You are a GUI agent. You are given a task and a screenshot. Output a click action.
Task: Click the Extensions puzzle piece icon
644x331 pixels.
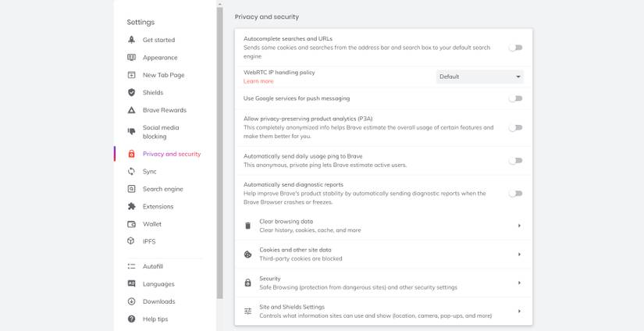(131, 207)
